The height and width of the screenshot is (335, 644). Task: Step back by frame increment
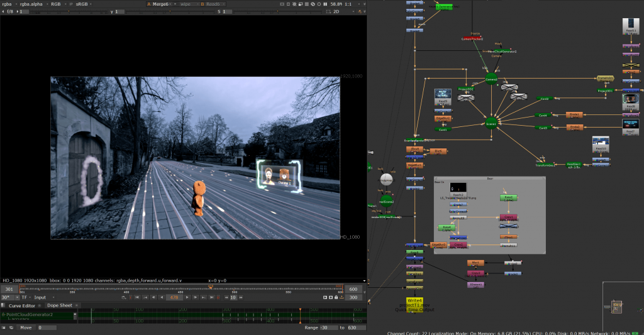[226, 297]
